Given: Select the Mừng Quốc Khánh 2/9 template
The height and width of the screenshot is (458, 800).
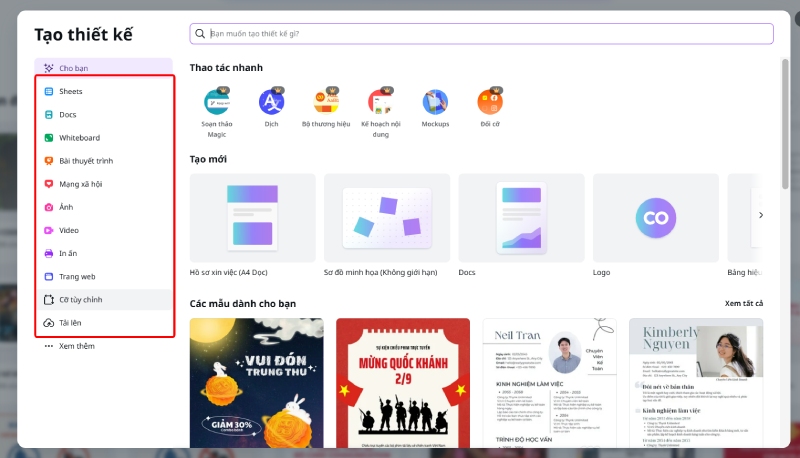Looking at the screenshot, I should [x=403, y=383].
